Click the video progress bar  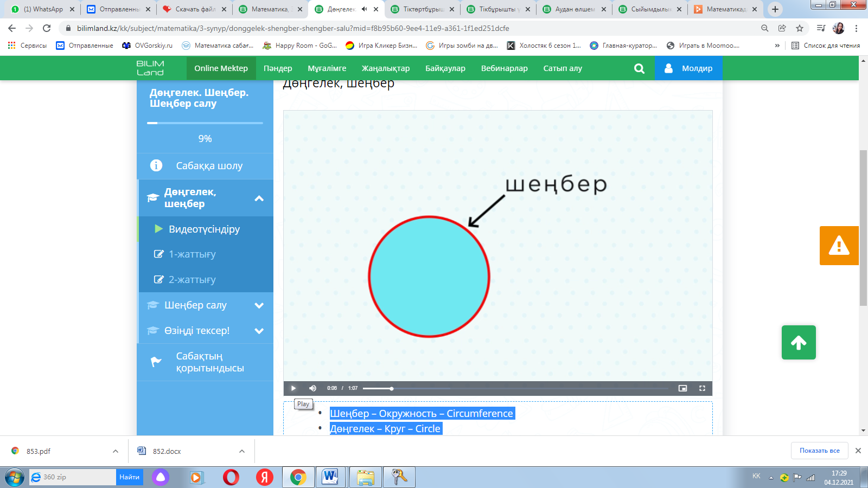[515, 388]
